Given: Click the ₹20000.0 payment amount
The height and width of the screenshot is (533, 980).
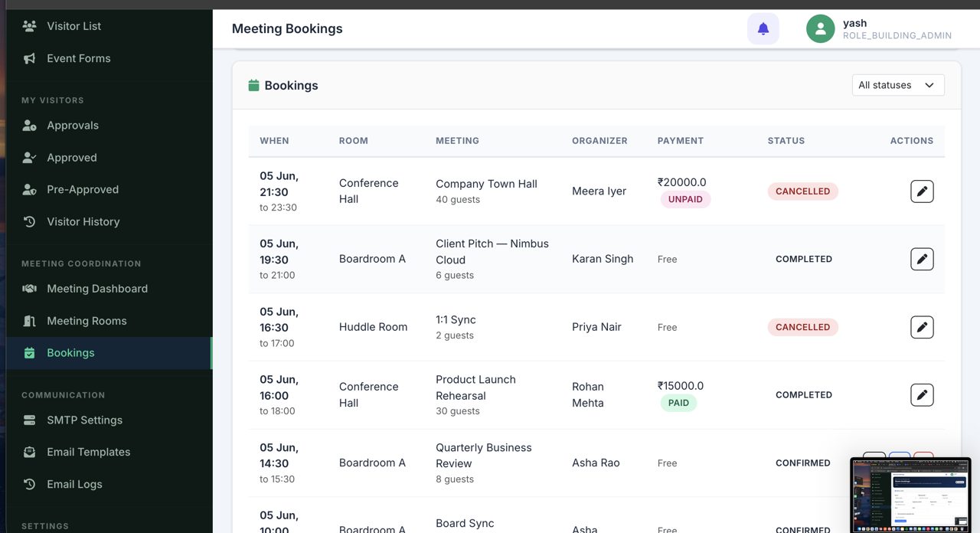Looking at the screenshot, I should (681, 182).
